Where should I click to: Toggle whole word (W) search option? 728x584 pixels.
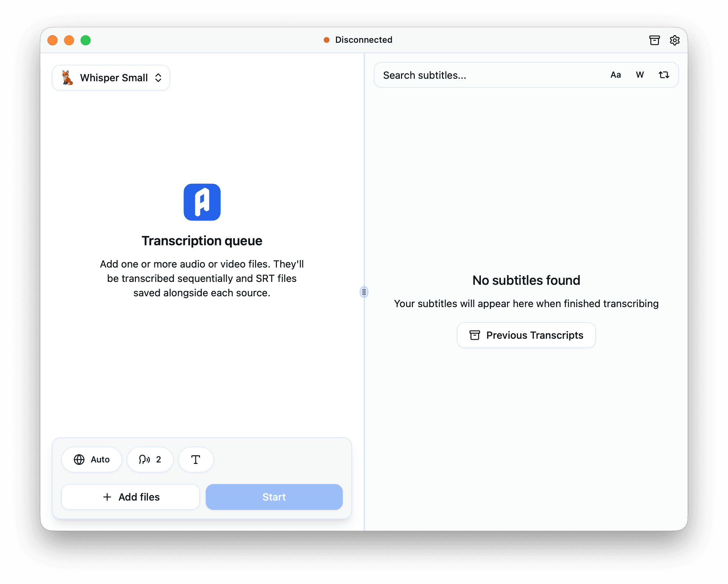coord(640,75)
